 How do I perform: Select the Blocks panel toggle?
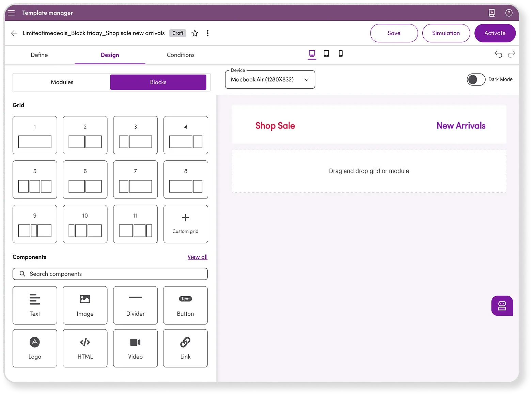tap(158, 82)
